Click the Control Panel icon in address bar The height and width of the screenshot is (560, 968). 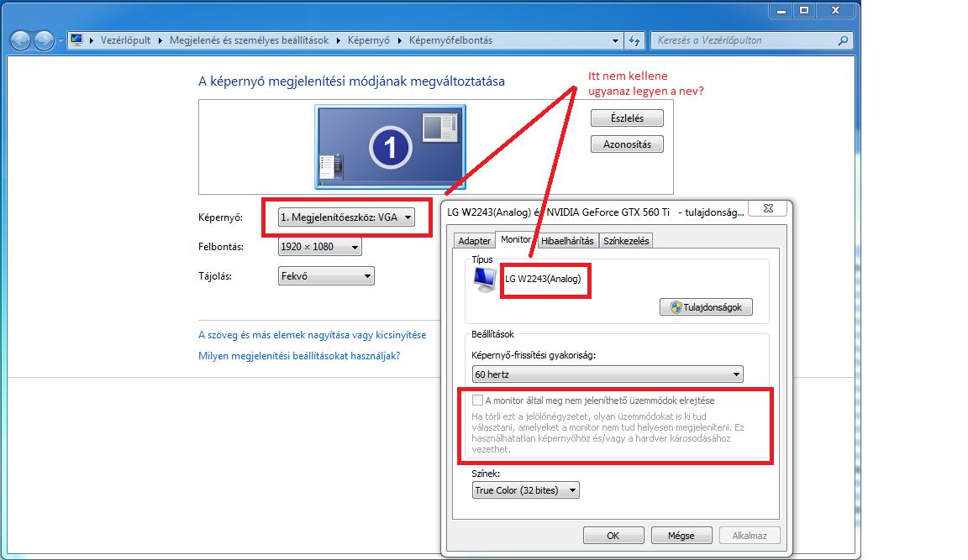(x=76, y=40)
